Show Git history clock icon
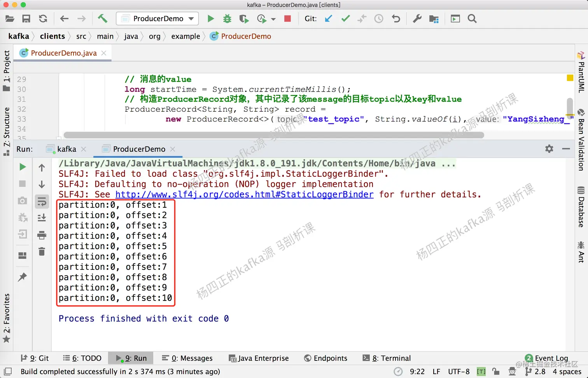This screenshot has width=588, height=378. click(379, 19)
